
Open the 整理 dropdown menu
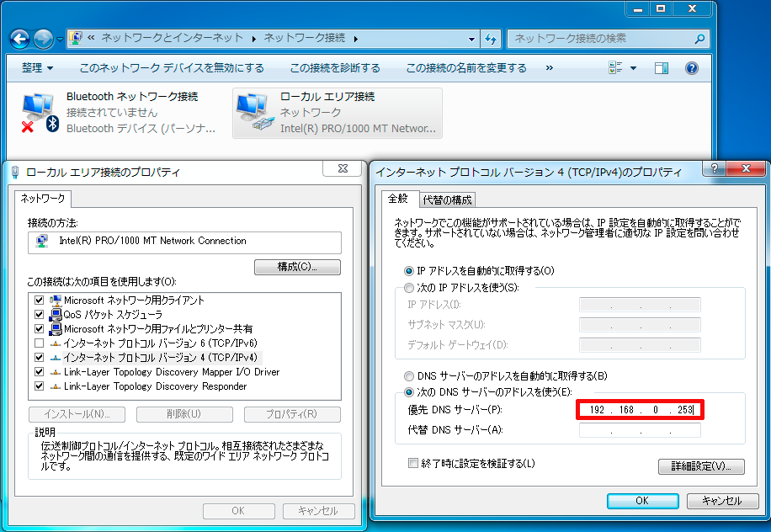(x=35, y=67)
